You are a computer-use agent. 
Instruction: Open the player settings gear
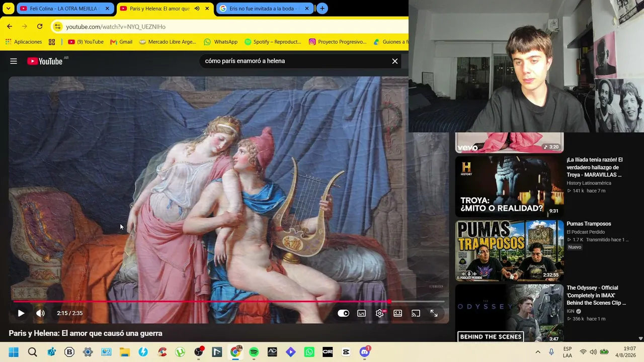point(380,313)
